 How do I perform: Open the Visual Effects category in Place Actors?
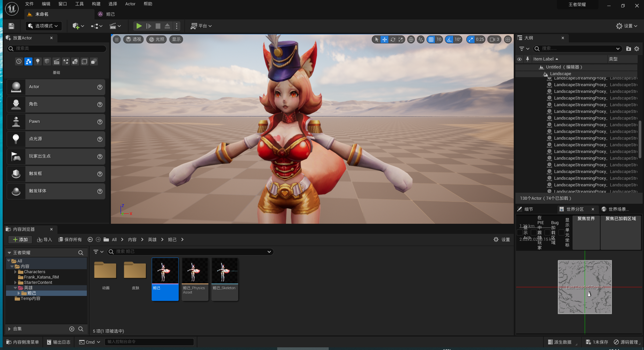[66, 61]
